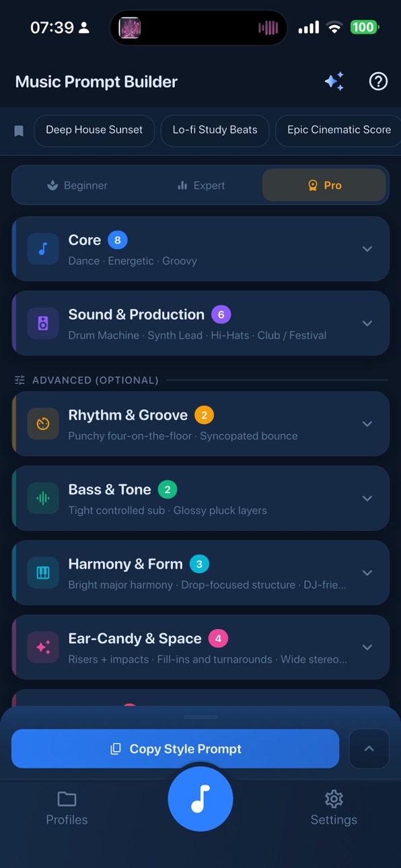Switch to Beginner mode
The height and width of the screenshot is (868, 401).
(x=77, y=185)
